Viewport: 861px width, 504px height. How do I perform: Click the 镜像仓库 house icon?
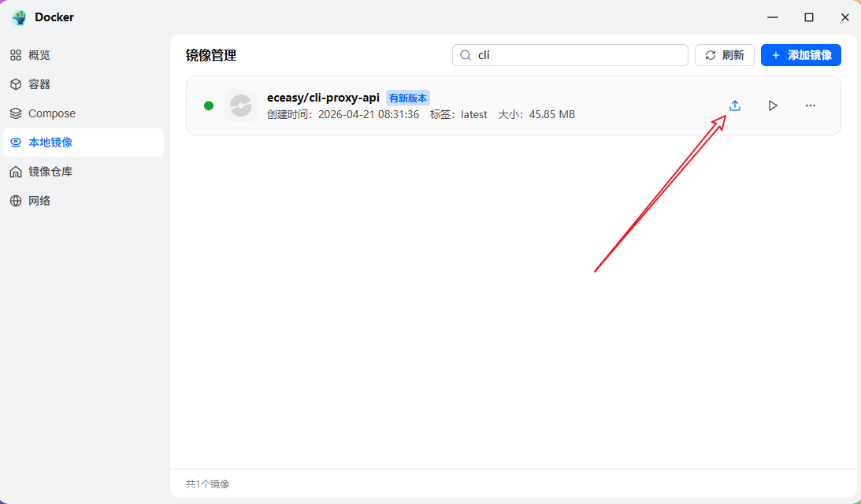[16, 172]
